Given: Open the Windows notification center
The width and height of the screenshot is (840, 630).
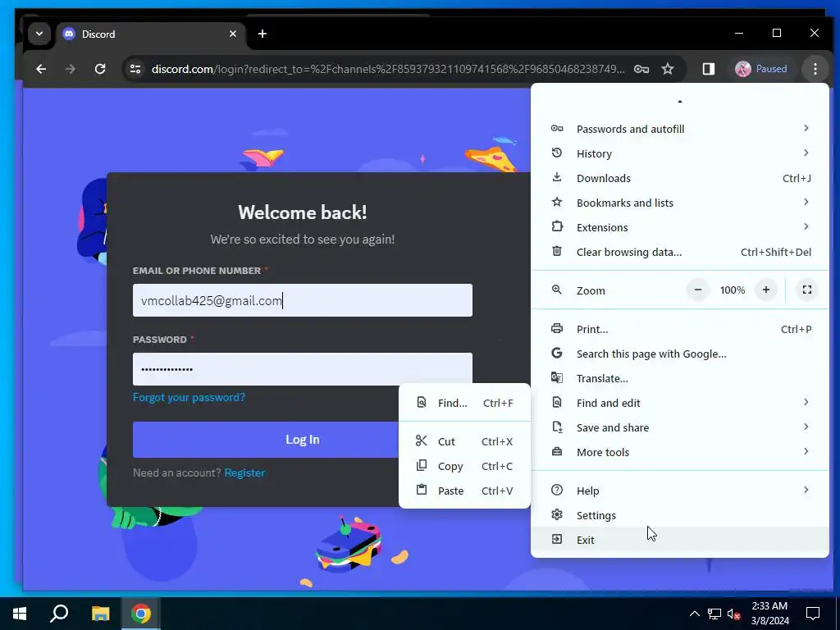Looking at the screenshot, I should click(813, 614).
